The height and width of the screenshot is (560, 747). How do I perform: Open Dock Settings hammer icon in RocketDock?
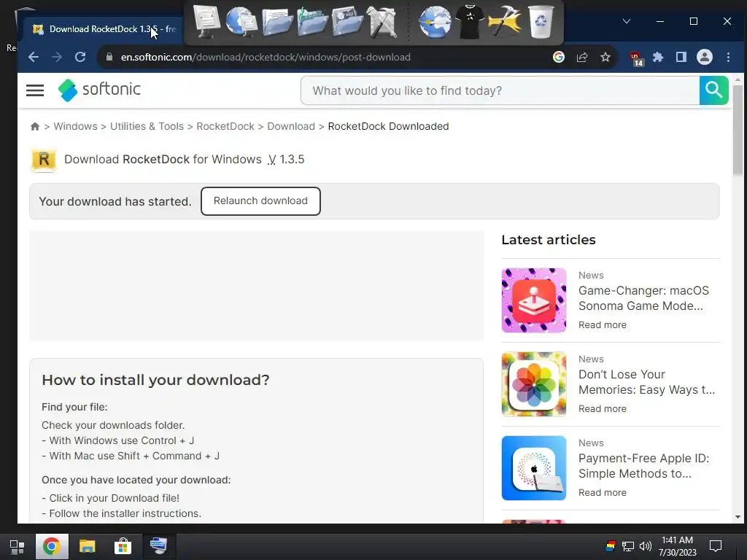click(505, 21)
